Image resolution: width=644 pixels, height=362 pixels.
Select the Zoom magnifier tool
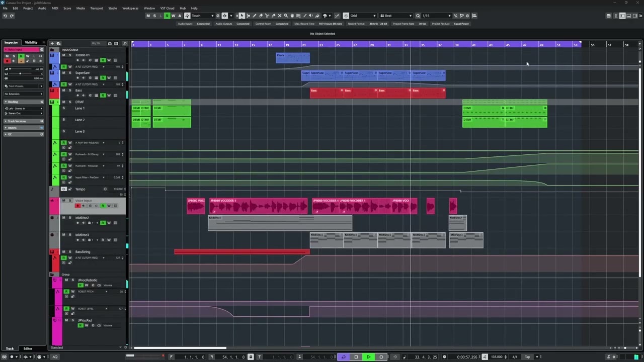pyautogui.click(x=286, y=16)
